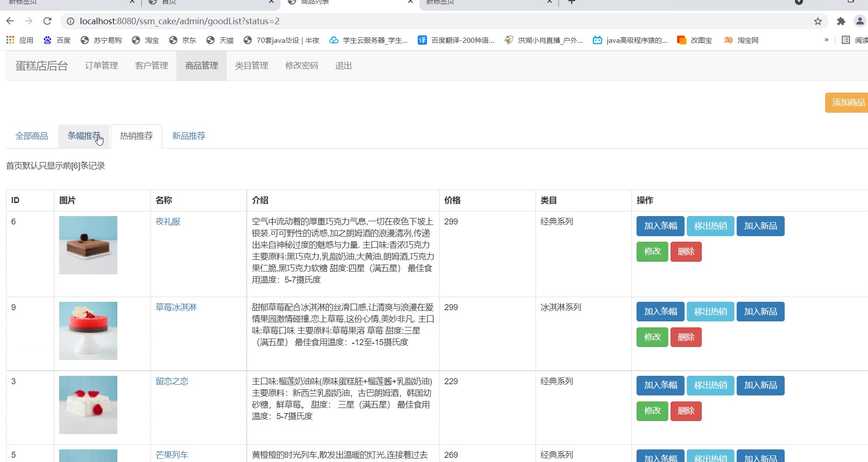Viewport: 868px width, 462px height.
Task: Click 删除 for 留恋之恋
Action: click(686, 411)
